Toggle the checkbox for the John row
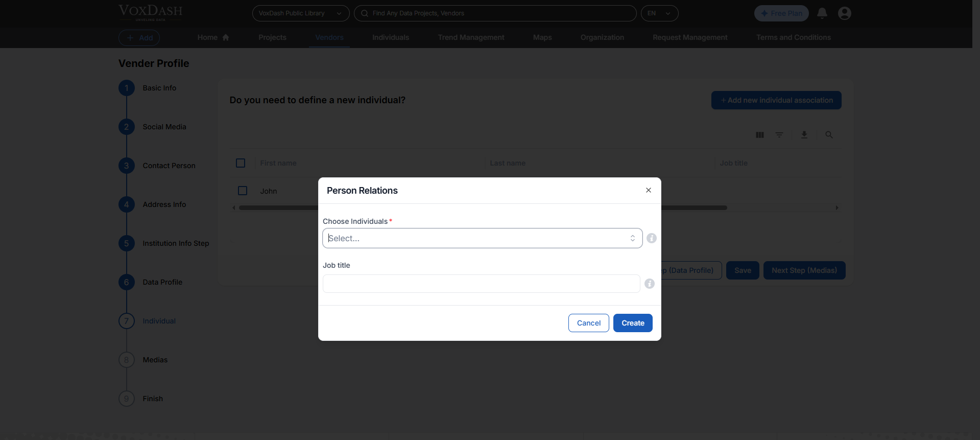Image resolution: width=980 pixels, height=440 pixels. point(243,191)
